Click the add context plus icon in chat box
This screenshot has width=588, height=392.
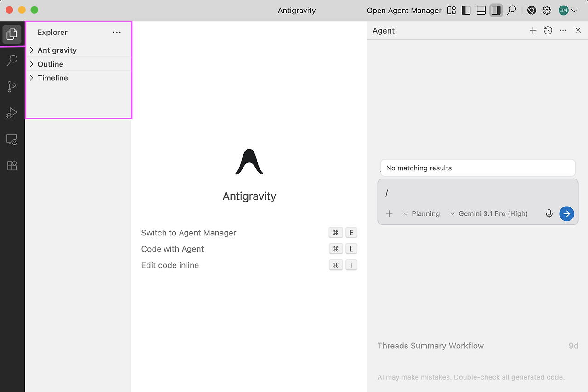(x=389, y=213)
